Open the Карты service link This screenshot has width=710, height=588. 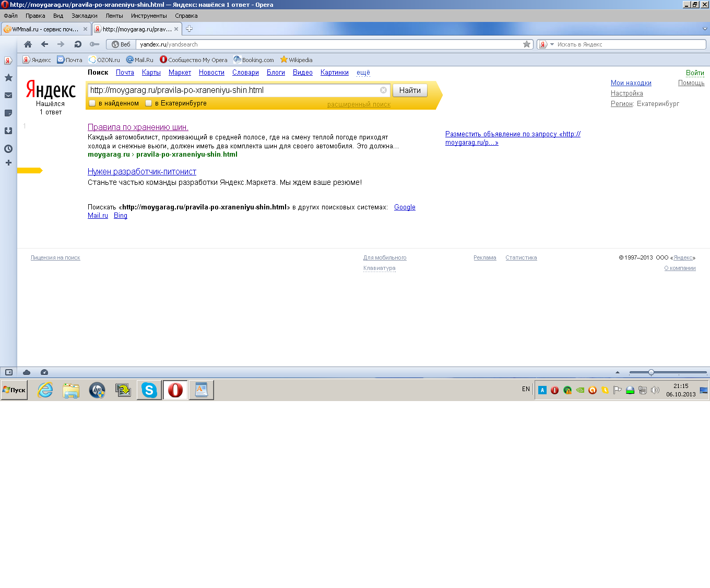pos(151,73)
